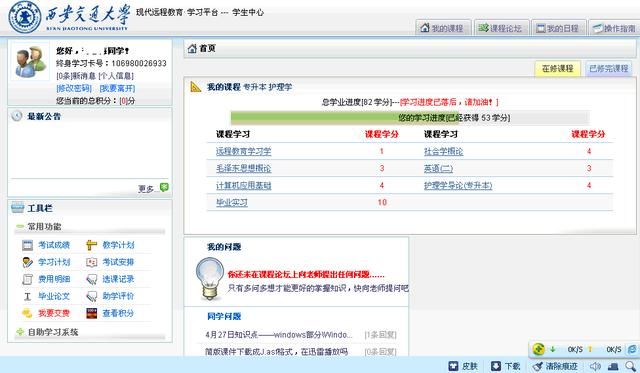Viewport: 640px width, 373px height.
Task: Open the 教学计划 link
Action: pos(118,244)
